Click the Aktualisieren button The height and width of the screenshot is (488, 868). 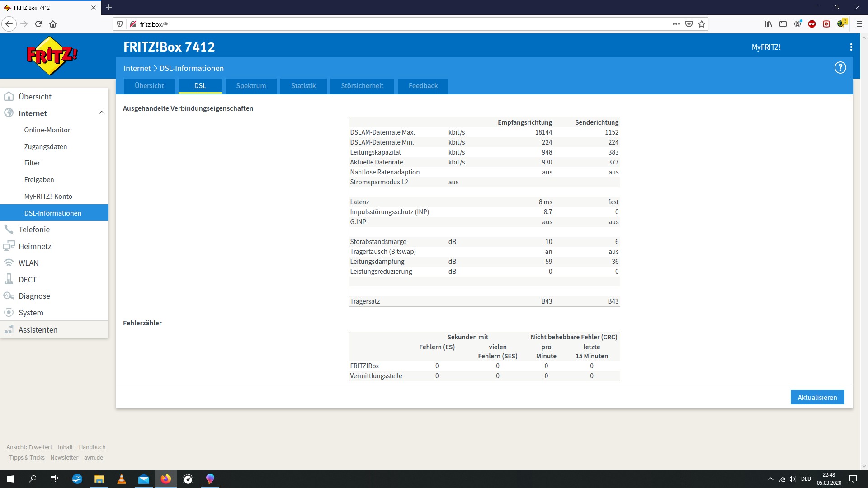coord(817,397)
